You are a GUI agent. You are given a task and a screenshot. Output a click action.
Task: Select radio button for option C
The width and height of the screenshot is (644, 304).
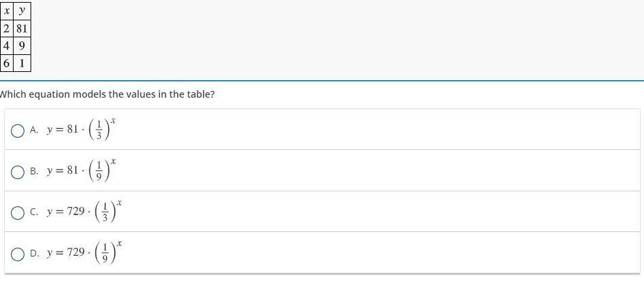tap(18, 212)
